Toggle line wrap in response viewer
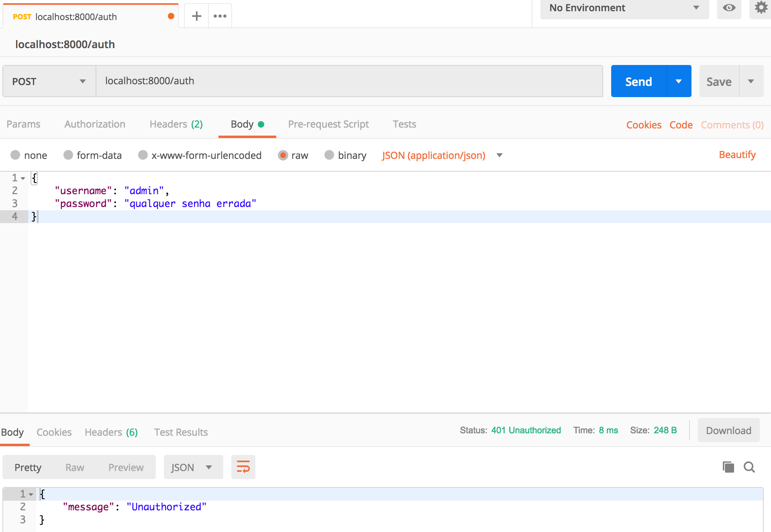The image size is (771, 532). 243,467
